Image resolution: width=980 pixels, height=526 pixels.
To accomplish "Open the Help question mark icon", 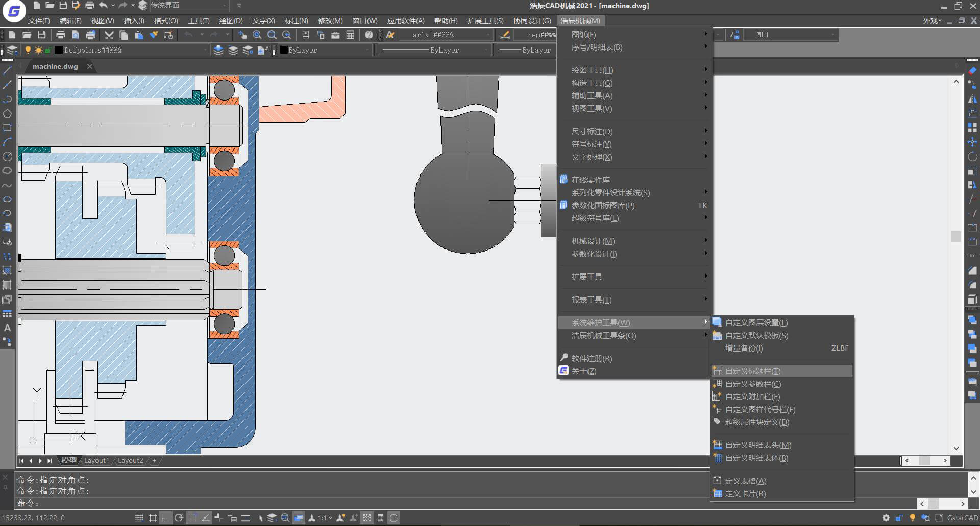I will click(369, 35).
